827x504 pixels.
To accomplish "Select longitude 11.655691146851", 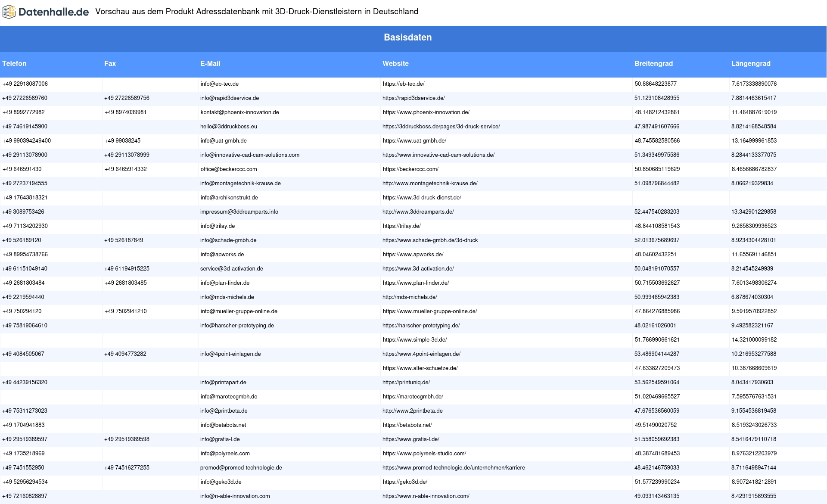I will [x=754, y=255].
